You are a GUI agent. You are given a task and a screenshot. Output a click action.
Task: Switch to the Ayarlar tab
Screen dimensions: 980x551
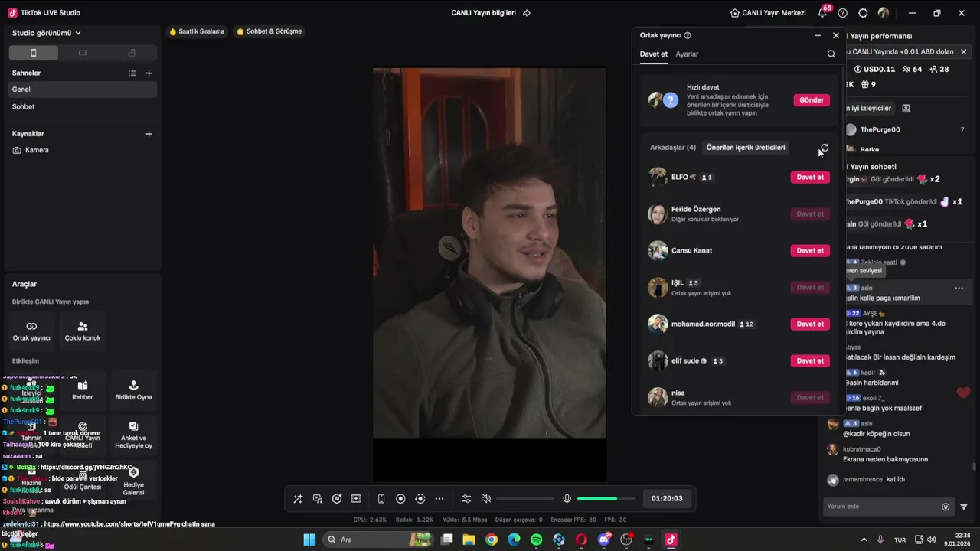[687, 54]
